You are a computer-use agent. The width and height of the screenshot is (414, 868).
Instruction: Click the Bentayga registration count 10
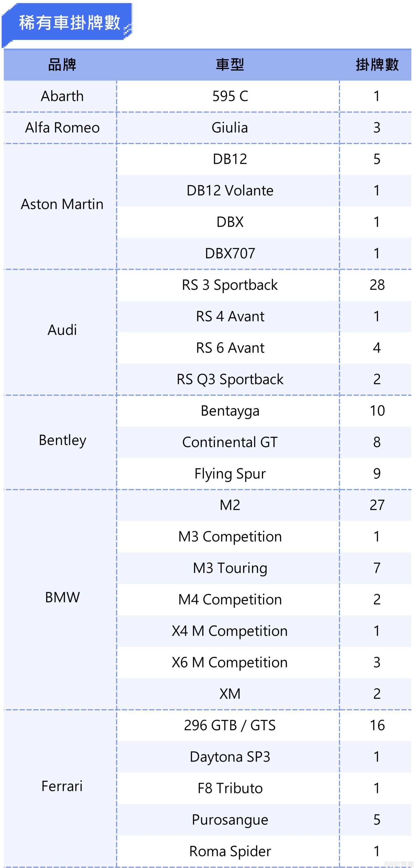click(377, 411)
